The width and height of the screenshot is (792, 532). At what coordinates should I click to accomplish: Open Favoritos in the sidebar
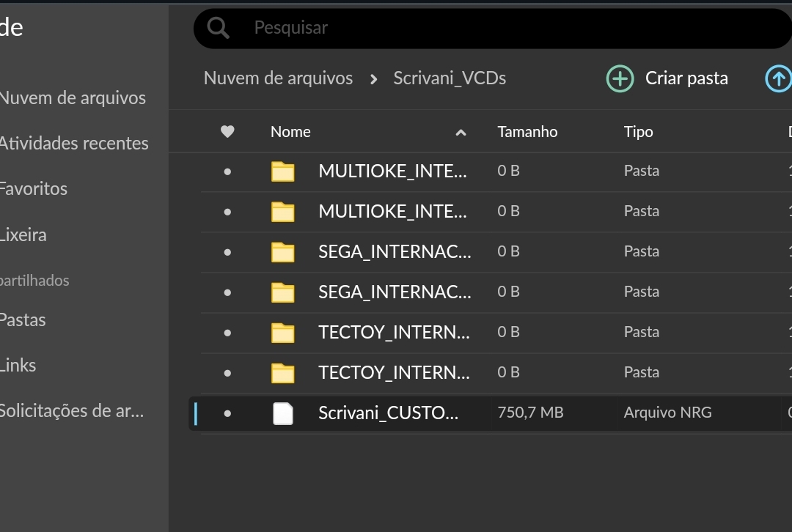(x=33, y=189)
